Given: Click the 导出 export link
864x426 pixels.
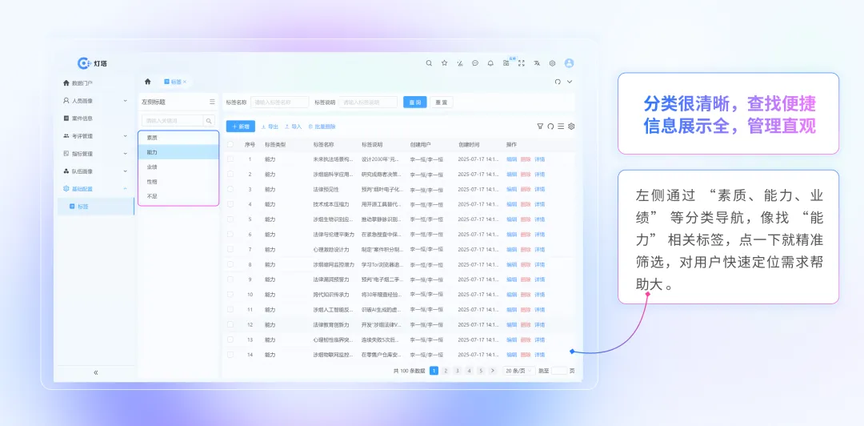Looking at the screenshot, I should click(270, 127).
